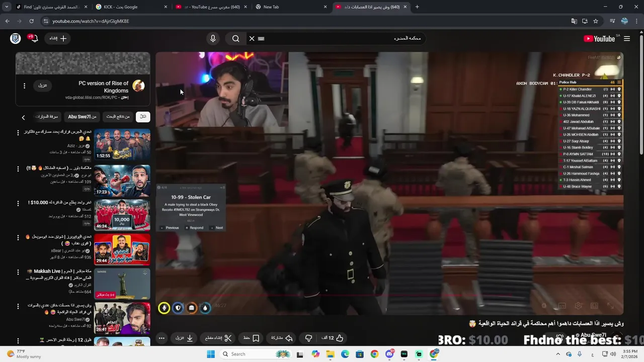The height and width of the screenshot is (362, 644).
Task: Show hidden system tray icons
Action: pyautogui.click(x=558, y=354)
